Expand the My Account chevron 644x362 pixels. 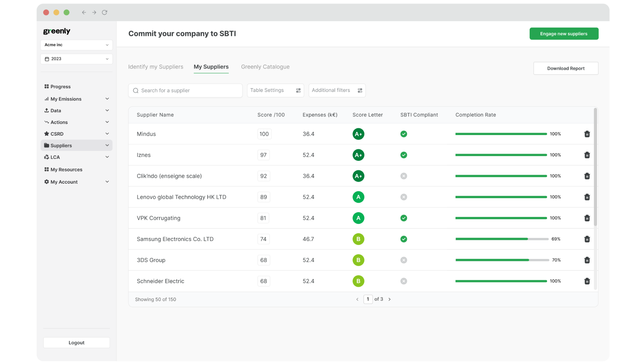point(107,182)
